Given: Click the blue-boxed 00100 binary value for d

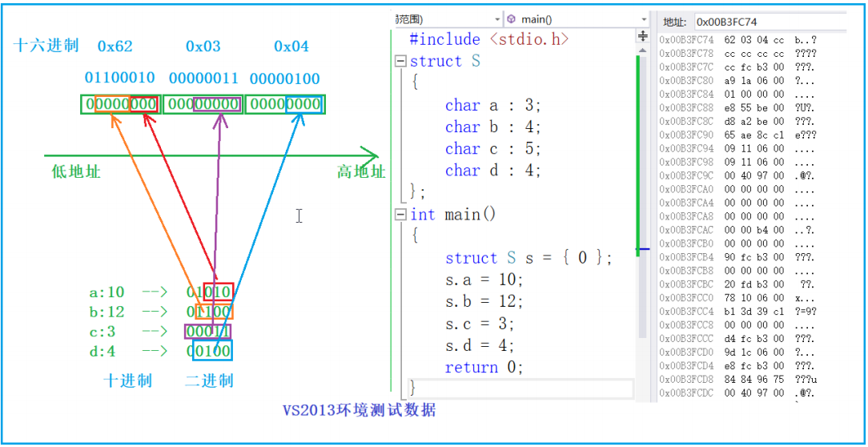Looking at the screenshot, I should tap(211, 351).
